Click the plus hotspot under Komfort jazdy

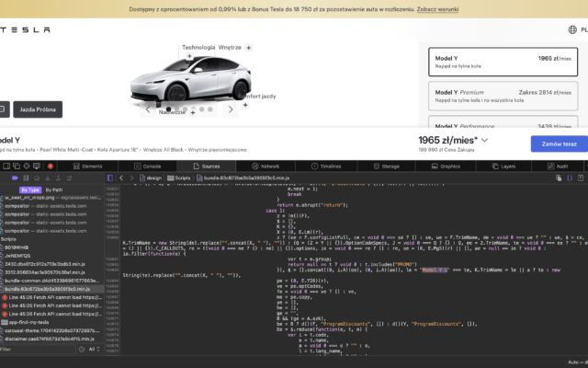(x=245, y=105)
